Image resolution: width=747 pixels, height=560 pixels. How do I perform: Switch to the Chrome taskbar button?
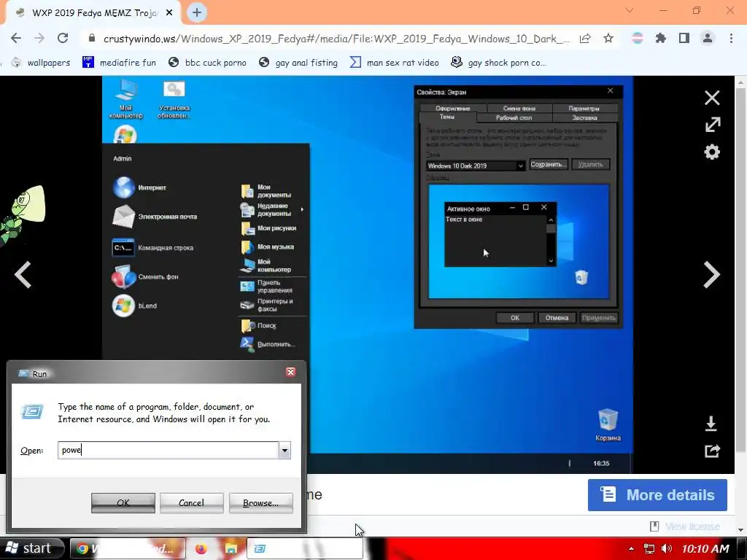point(128,548)
